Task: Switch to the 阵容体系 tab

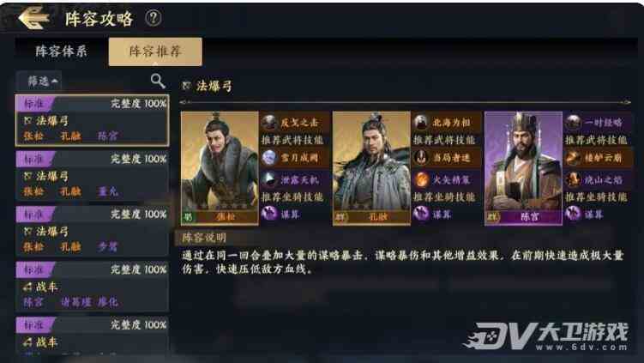Action: 61,51
